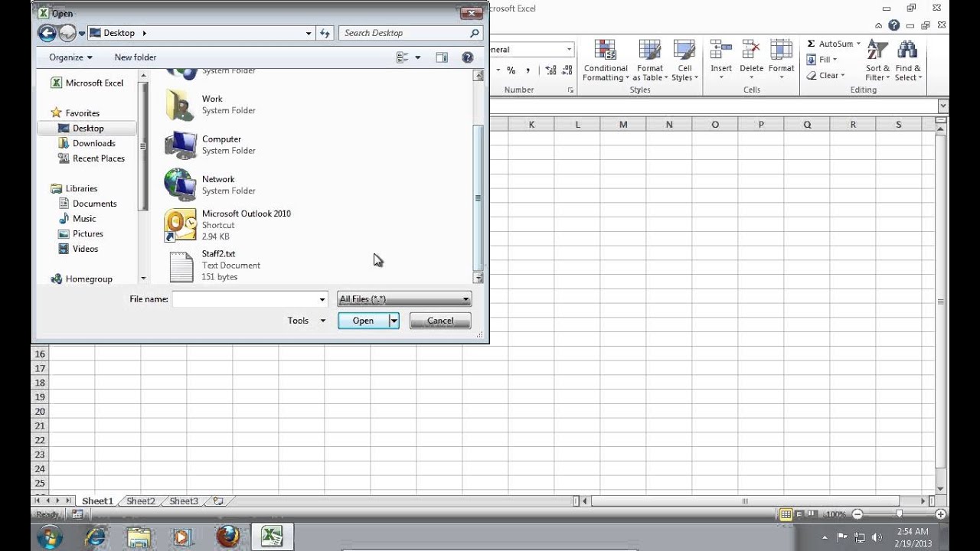Select Pictures library in navigation pane

87,233
